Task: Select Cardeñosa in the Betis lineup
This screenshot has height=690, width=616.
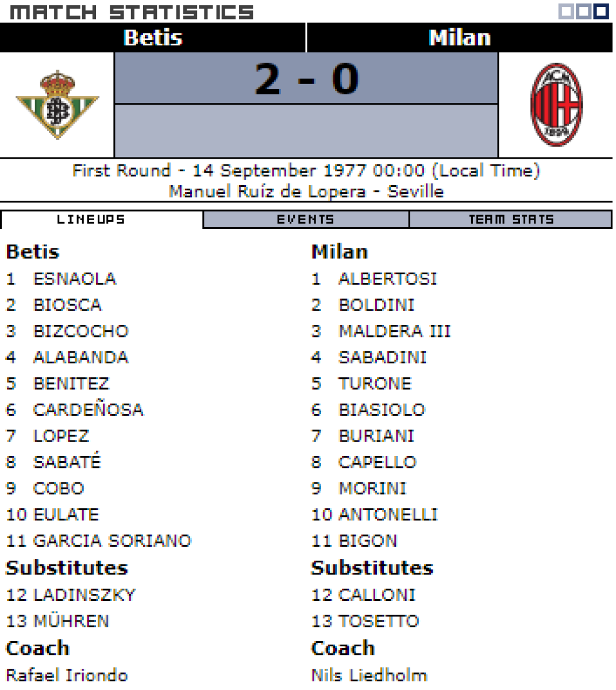Action: click(88, 410)
